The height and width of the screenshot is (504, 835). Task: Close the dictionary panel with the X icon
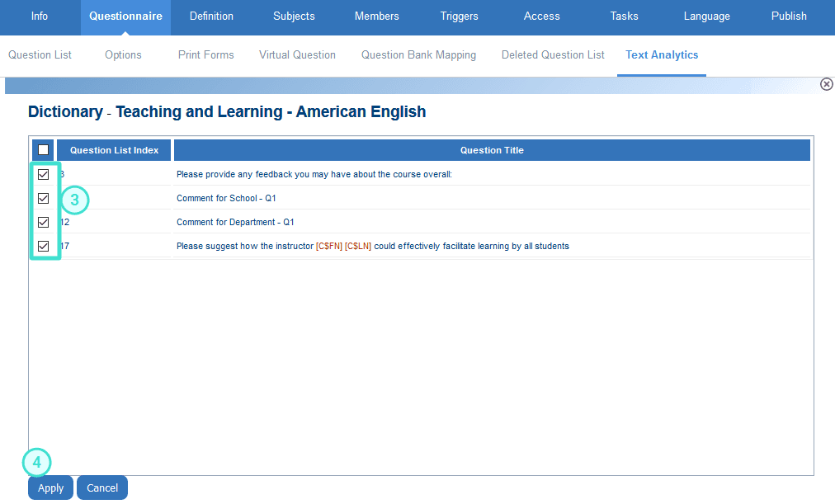click(826, 84)
